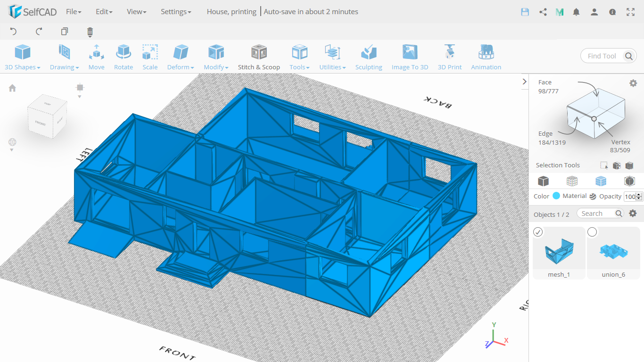Open selection panel settings gear
Image resolution: width=644 pixels, height=362 pixels.
(633, 83)
